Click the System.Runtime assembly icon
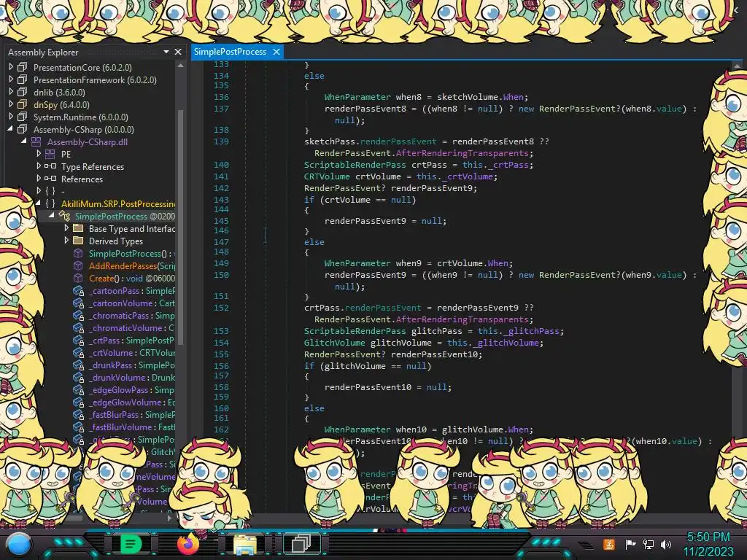Screen dimensions: 747x560 coord(23,117)
